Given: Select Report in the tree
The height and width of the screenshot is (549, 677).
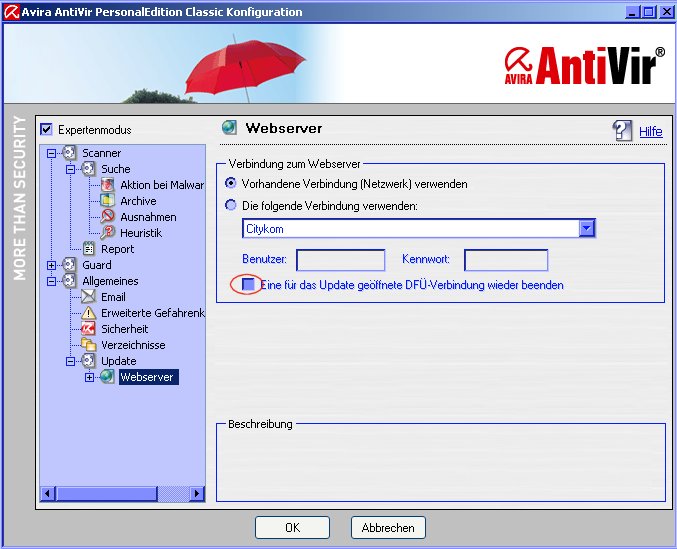Looking at the screenshot, I should pyautogui.click(x=117, y=249).
